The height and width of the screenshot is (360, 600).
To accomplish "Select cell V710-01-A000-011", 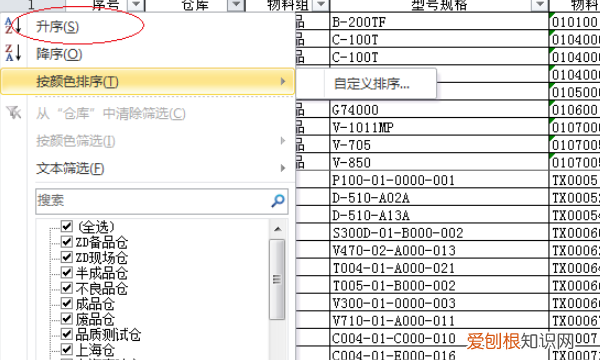I will point(439,321).
